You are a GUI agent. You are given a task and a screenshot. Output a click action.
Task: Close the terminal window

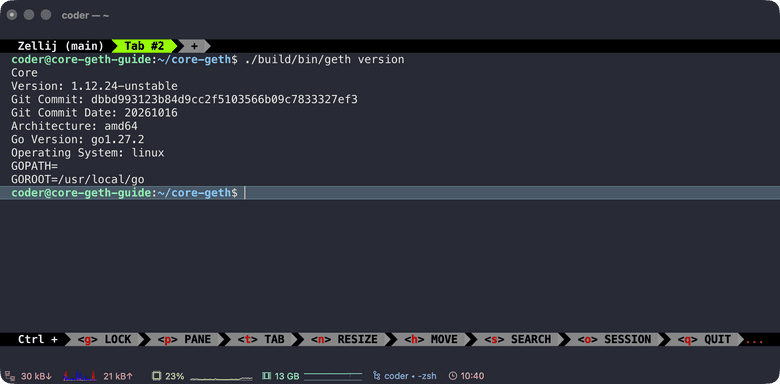pyautogui.click(x=12, y=15)
